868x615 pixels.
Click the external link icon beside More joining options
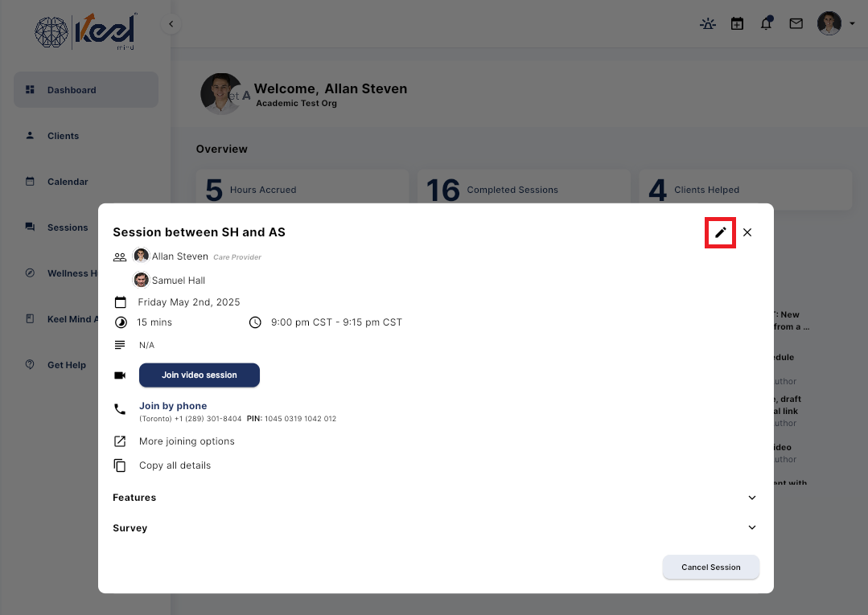(121, 441)
